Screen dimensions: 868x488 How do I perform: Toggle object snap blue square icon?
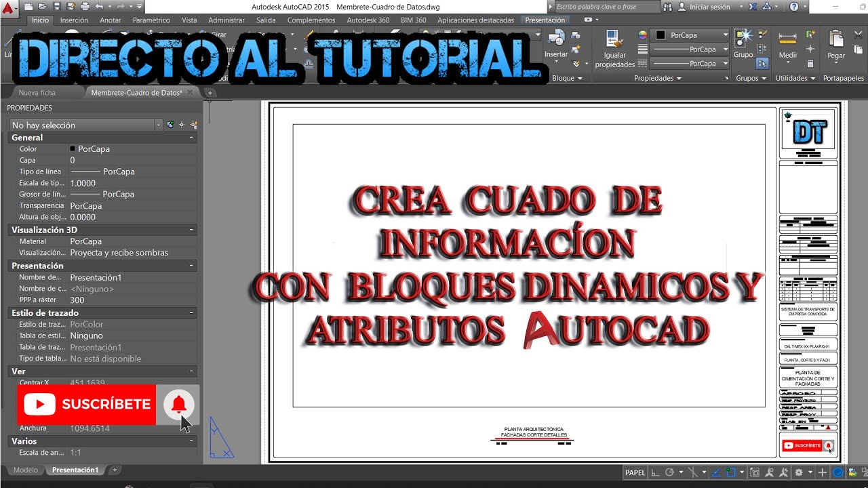point(731,472)
